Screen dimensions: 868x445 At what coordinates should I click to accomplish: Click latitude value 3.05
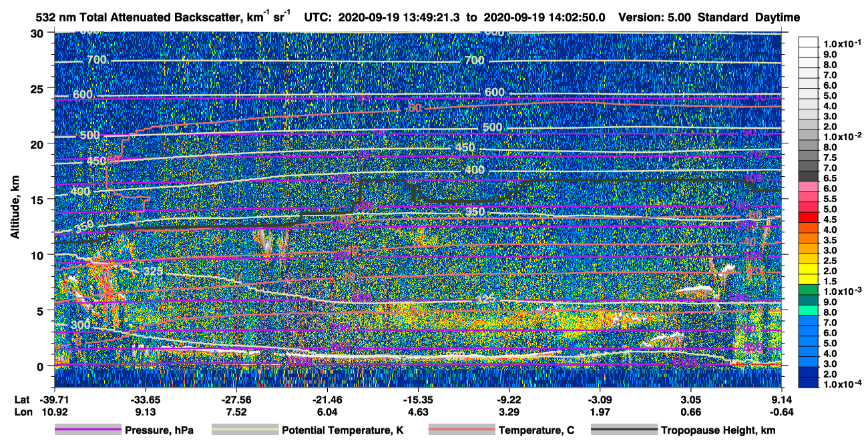click(x=691, y=399)
